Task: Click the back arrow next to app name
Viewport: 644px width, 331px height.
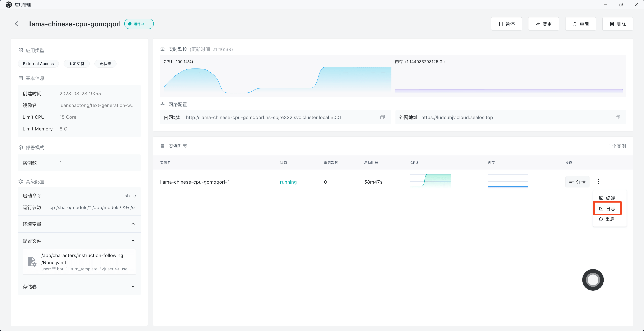Action: click(x=16, y=24)
